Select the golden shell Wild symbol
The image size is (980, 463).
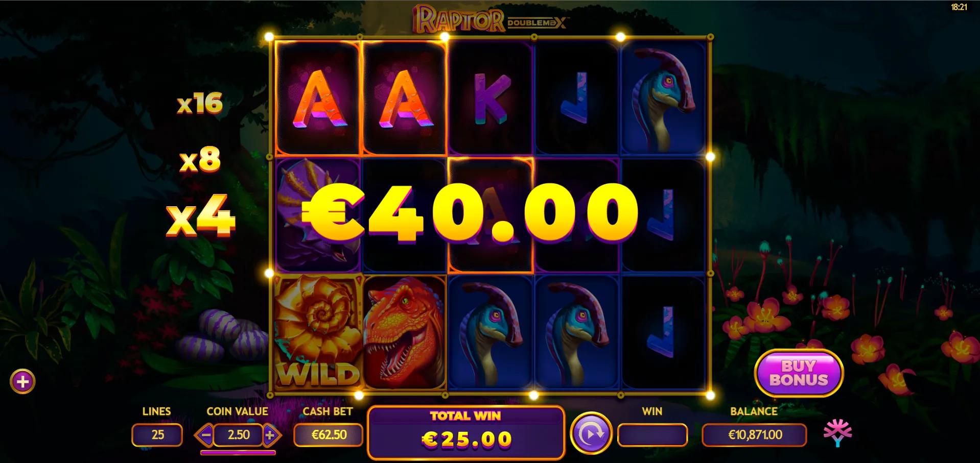click(x=318, y=332)
